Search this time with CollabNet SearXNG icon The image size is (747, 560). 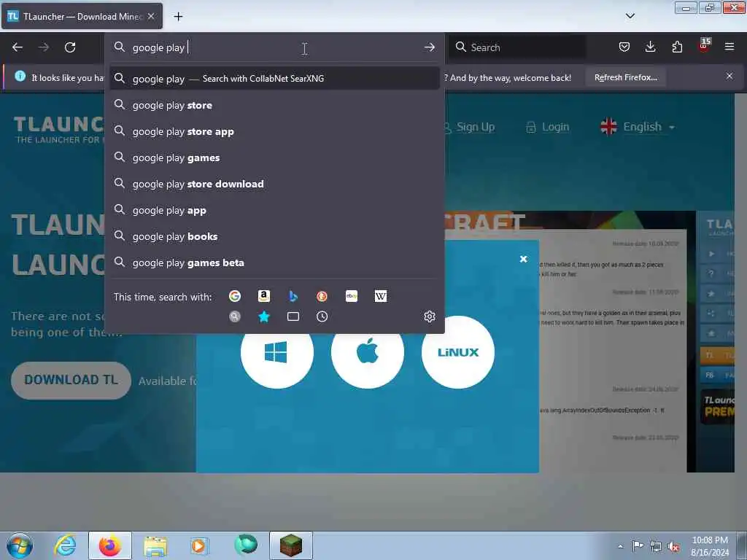coord(235,316)
